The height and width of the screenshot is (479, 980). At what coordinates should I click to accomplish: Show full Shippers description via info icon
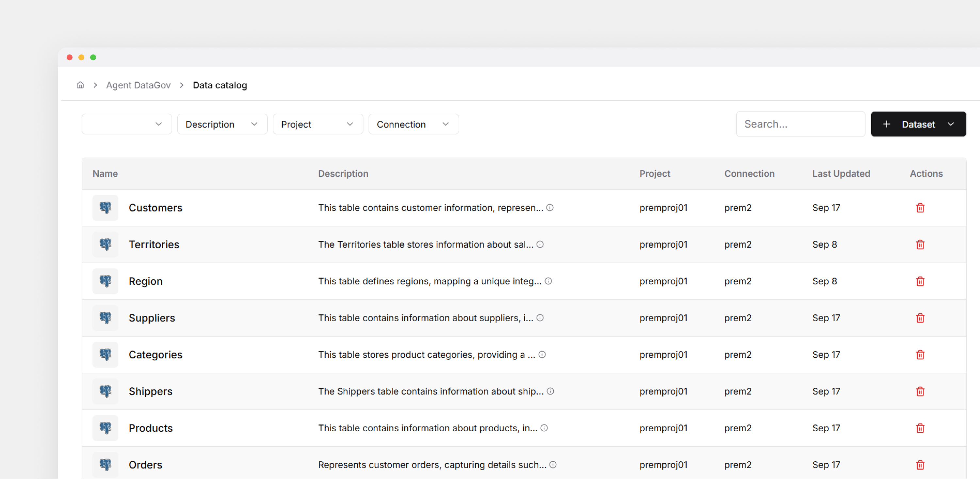(x=550, y=391)
